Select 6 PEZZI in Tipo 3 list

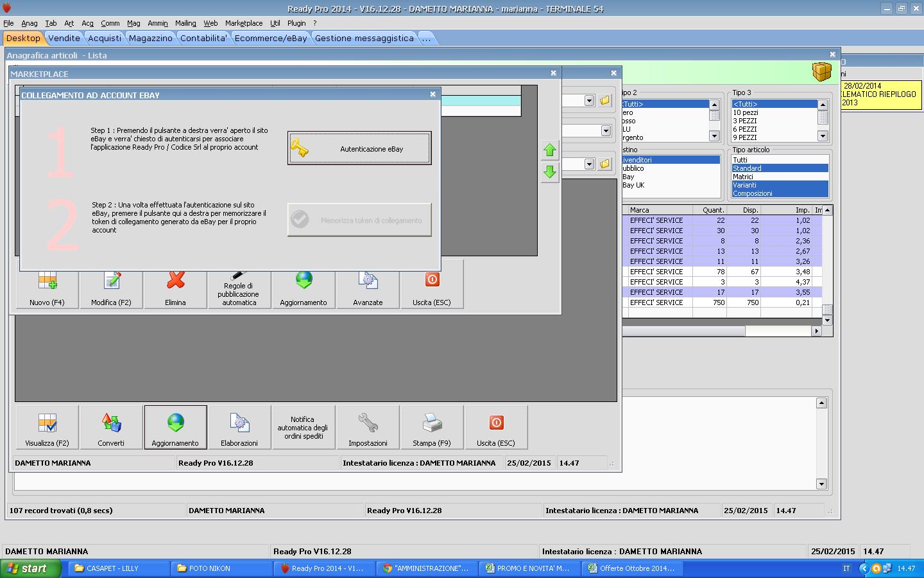tap(774, 129)
